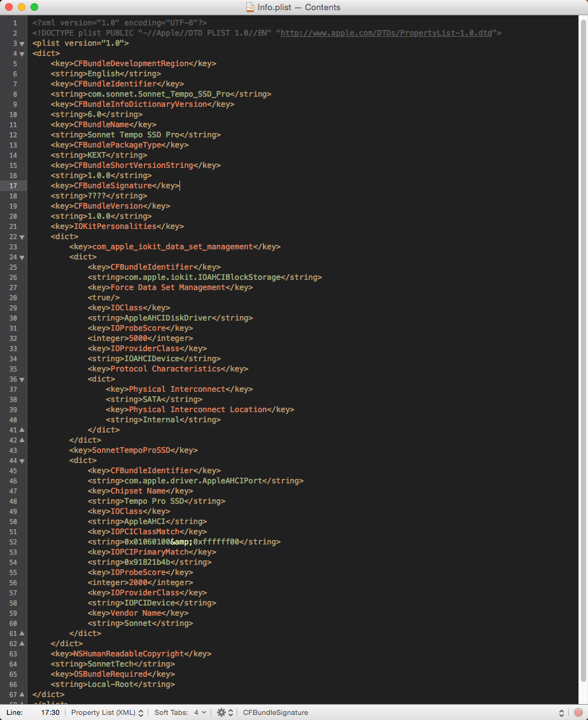The height and width of the screenshot is (720, 588).
Task: Click the fold end arrow at line 41
Action: pos(22,430)
